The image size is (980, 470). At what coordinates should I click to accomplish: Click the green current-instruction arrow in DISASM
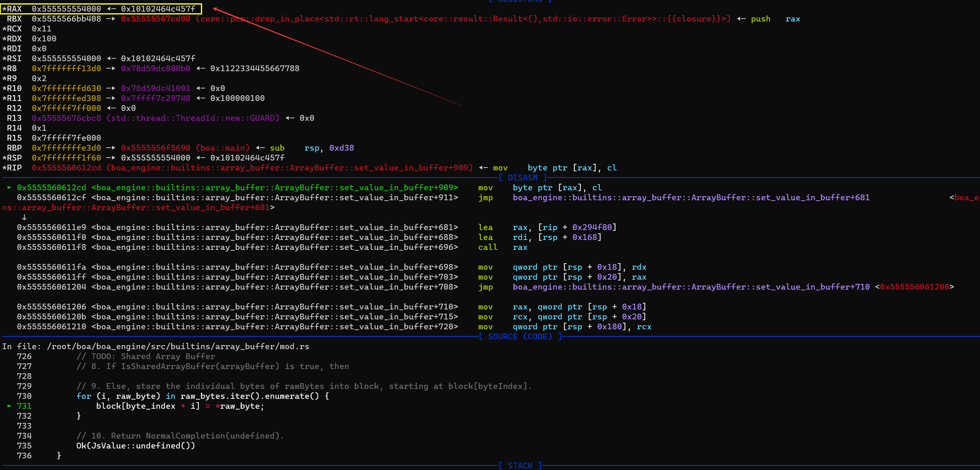9,188
